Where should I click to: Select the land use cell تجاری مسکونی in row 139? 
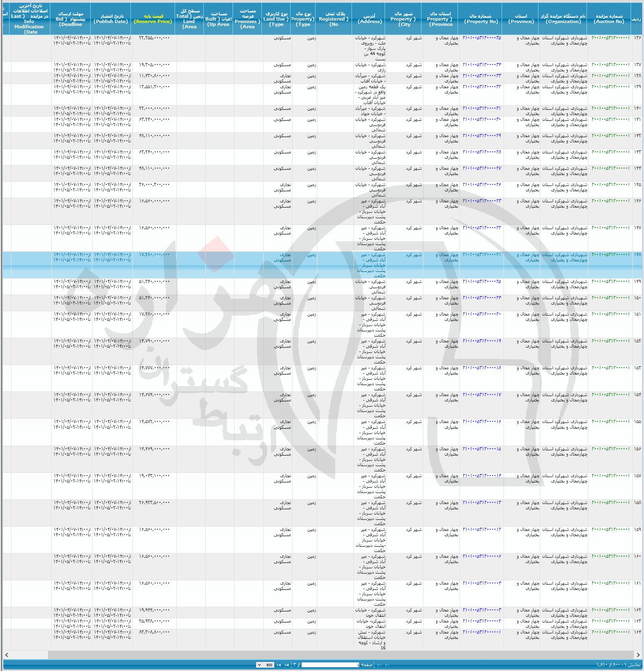[x=277, y=94]
